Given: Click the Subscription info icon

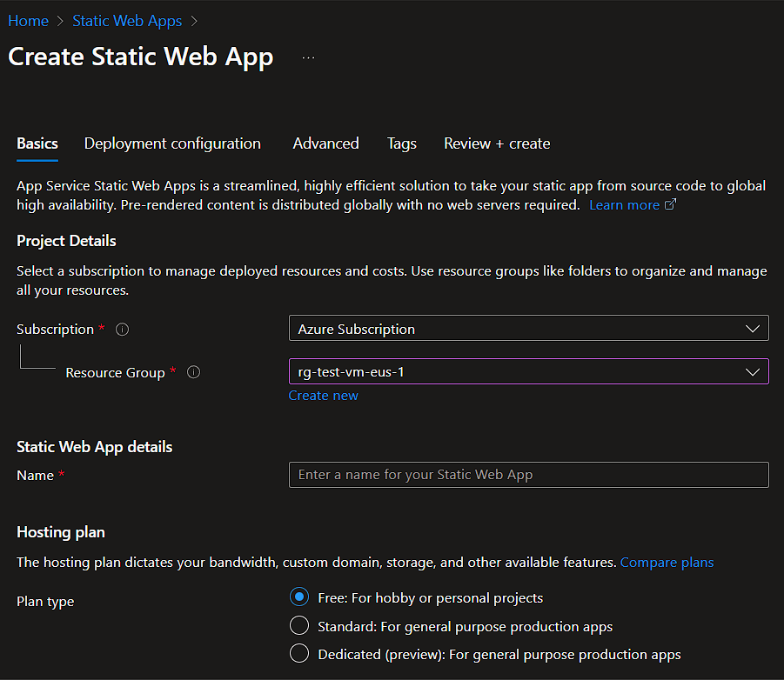Looking at the screenshot, I should [x=123, y=330].
